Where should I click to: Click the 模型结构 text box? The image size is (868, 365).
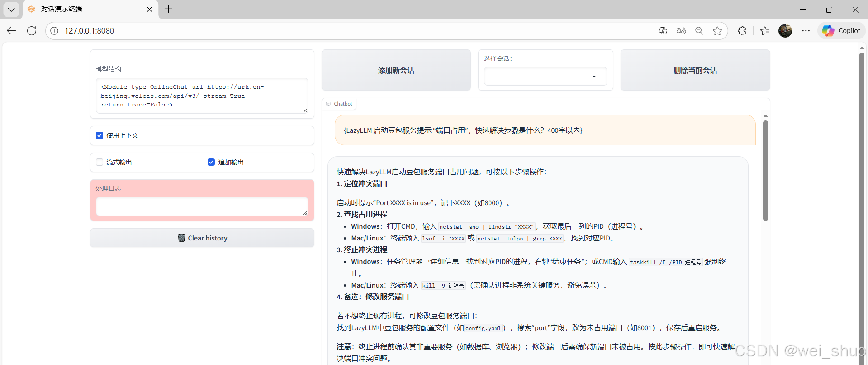coord(202,96)
